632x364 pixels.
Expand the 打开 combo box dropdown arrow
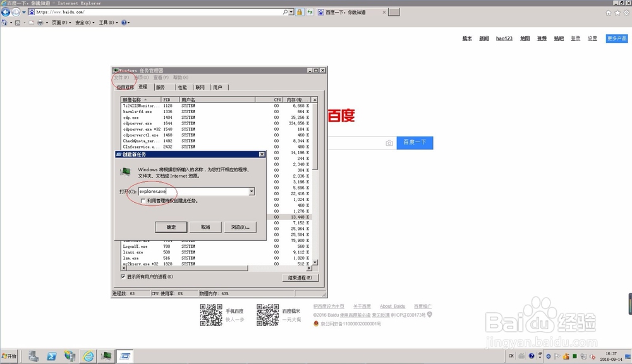(252, 191)
